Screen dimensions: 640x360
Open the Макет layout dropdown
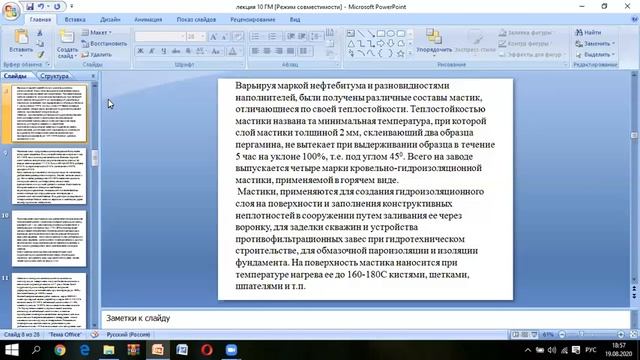[x=96, y=32]
